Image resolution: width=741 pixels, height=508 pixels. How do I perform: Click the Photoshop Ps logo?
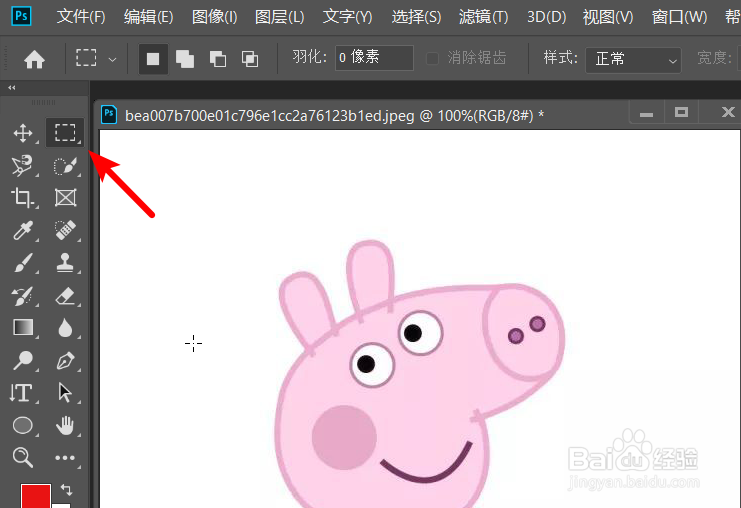coord(21,16)
